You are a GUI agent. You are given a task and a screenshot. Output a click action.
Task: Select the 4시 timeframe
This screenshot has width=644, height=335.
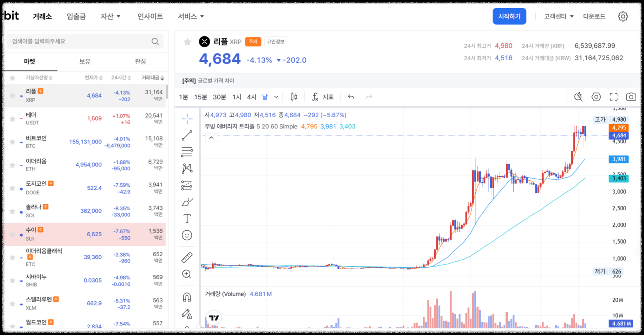point(252,97)
